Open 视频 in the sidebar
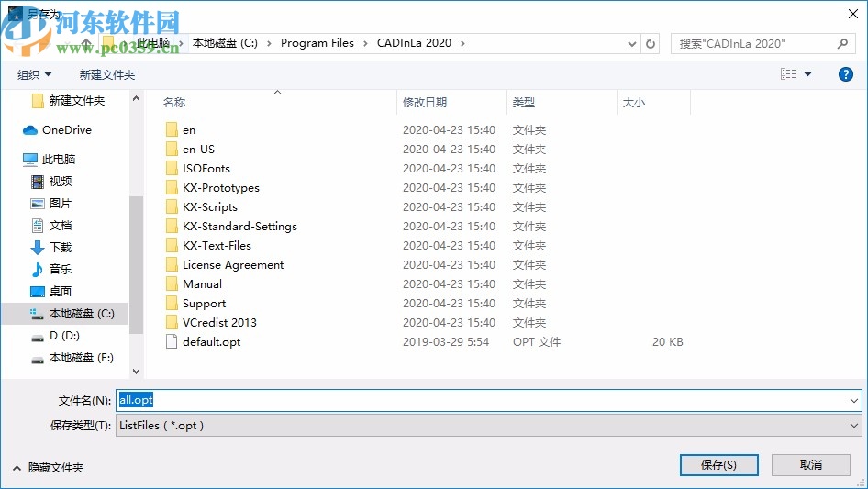This screenshot has height=489, width=868. click(x=51, y=181)
